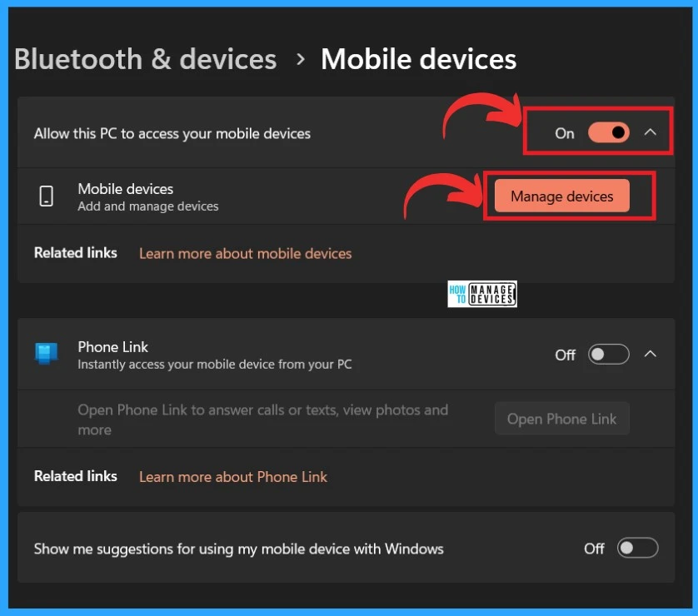Viewport: 698px width, 616px height.
Task: Collapse the Phone Link section chevron
Action: pos(651,354)
